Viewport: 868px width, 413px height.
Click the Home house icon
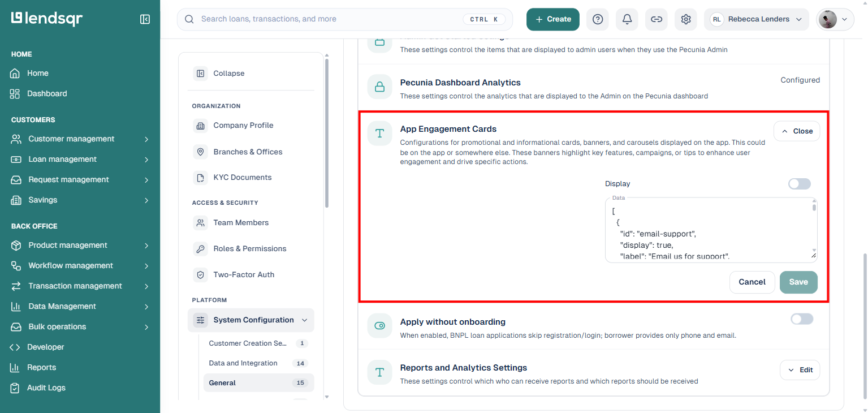15,73
